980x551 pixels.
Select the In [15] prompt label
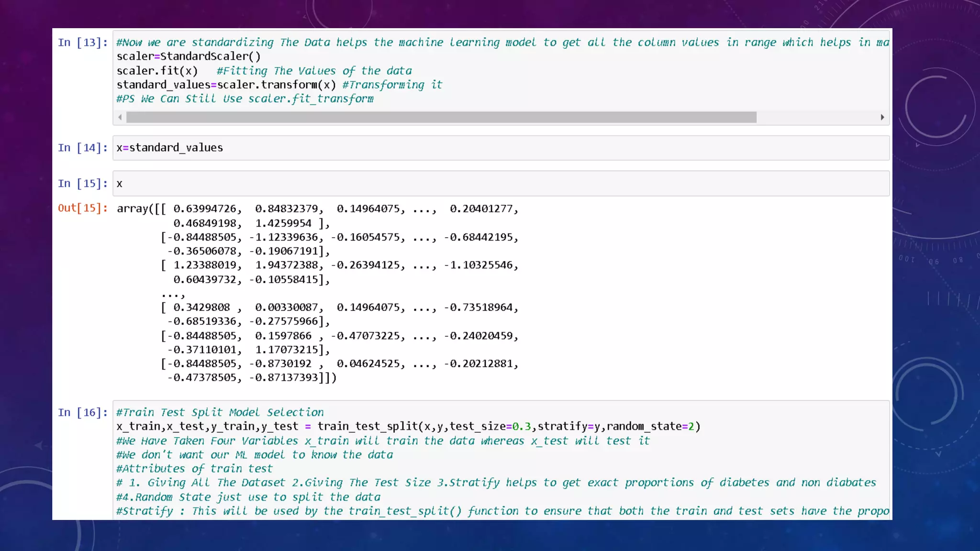pos(82,184)
